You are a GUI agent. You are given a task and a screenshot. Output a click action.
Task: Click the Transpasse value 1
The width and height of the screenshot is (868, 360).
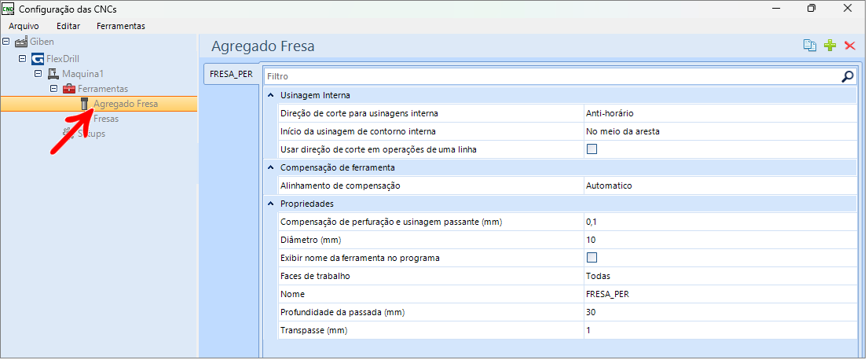pyautogui.click(x=720, y=330)
